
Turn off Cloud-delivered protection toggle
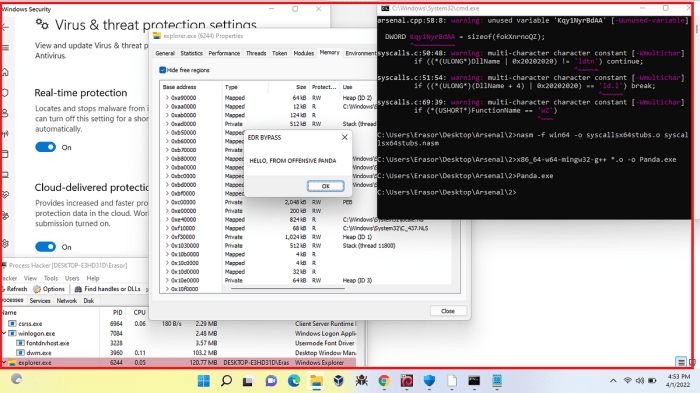[46, 247]
